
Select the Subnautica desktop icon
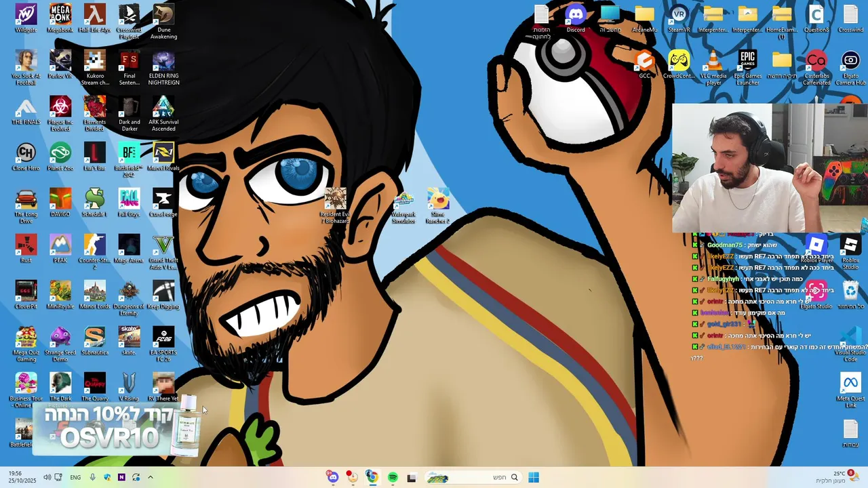(x=94, y=341)
